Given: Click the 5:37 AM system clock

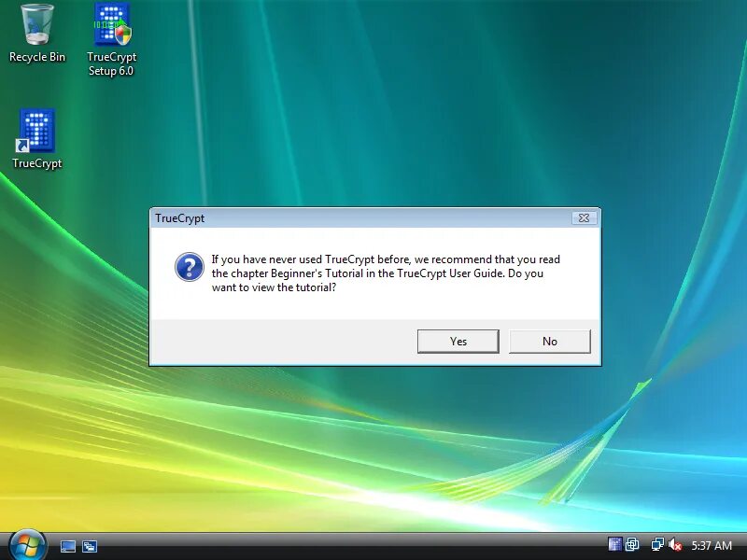Looking at the screenshot, I should pyautogui.click(x=712, y=545).
